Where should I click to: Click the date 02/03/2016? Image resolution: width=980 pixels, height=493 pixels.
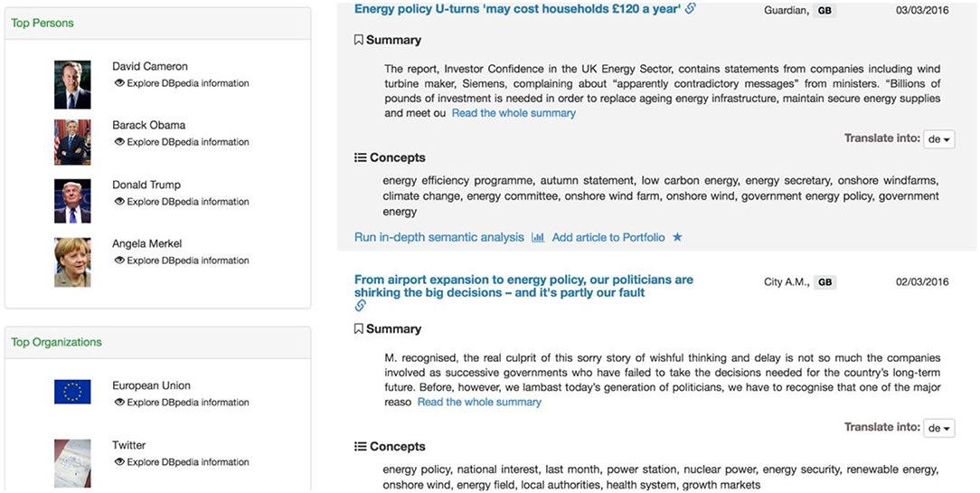tap(922, 282)
